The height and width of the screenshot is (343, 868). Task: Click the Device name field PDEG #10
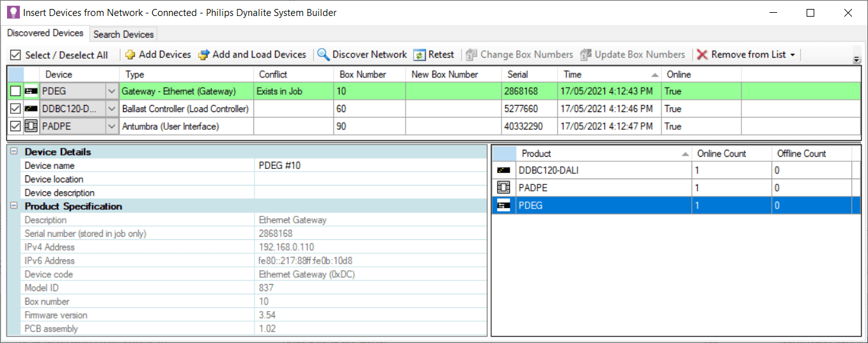[x=370, y=166]
